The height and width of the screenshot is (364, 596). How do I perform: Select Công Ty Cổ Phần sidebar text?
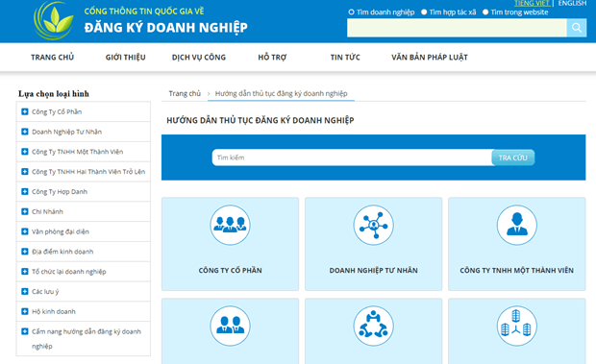click(57, 111)
